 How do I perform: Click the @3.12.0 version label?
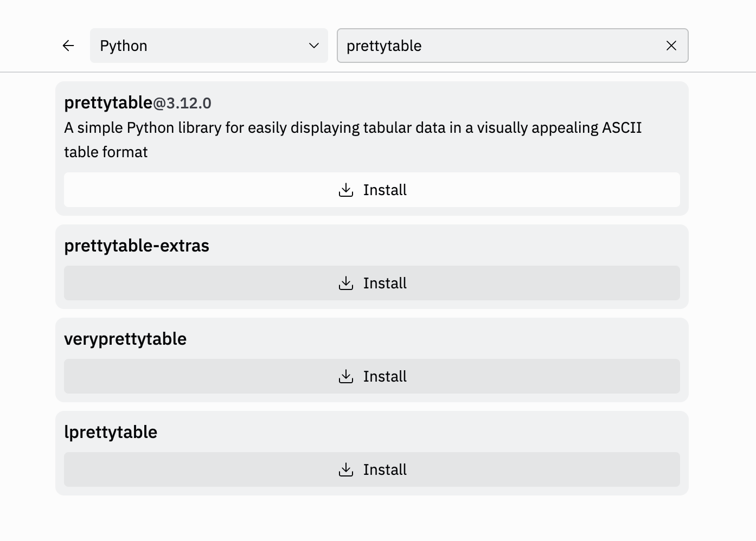(x=183, y=103)
